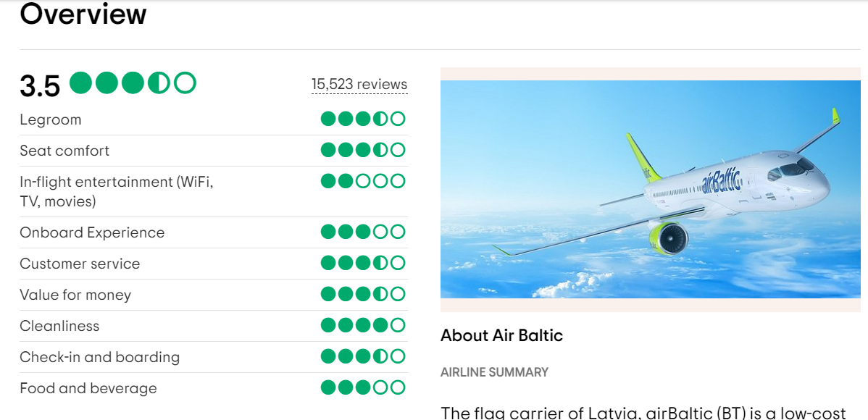Image resolution: width=868 pixels, height=420 pixels.
Task: Click the flag carrier of Latvia description text
Action: [x=643, y=412]
